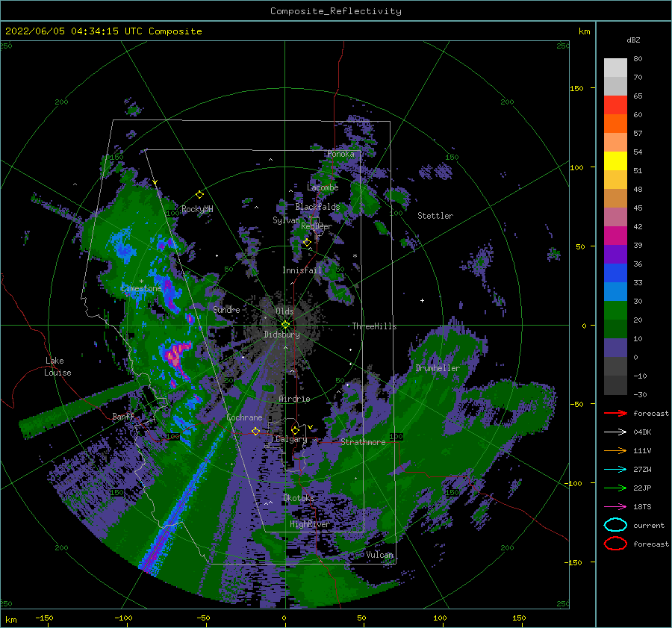
Task: Select the yellow swatch above 51 dBZ
Action: pyautogui.click(x=615, y=161)
